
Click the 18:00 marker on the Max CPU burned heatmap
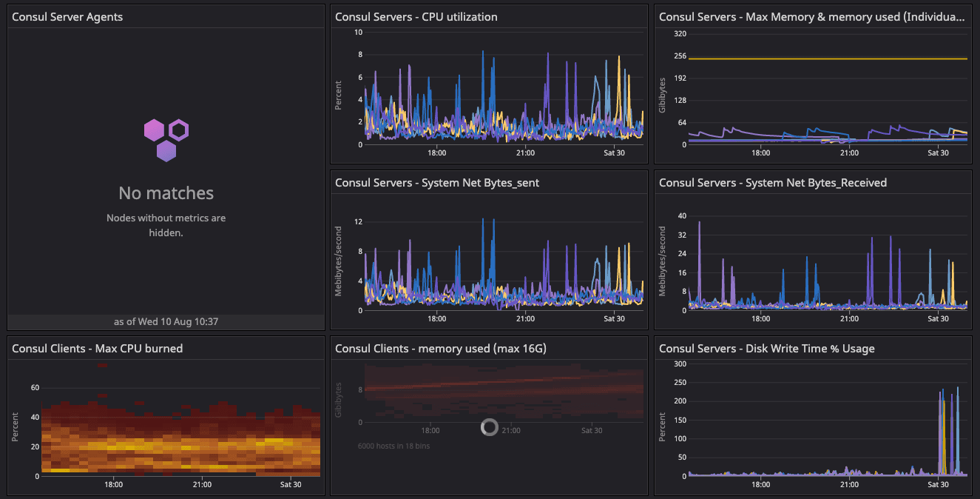click(x=113, y=485)
